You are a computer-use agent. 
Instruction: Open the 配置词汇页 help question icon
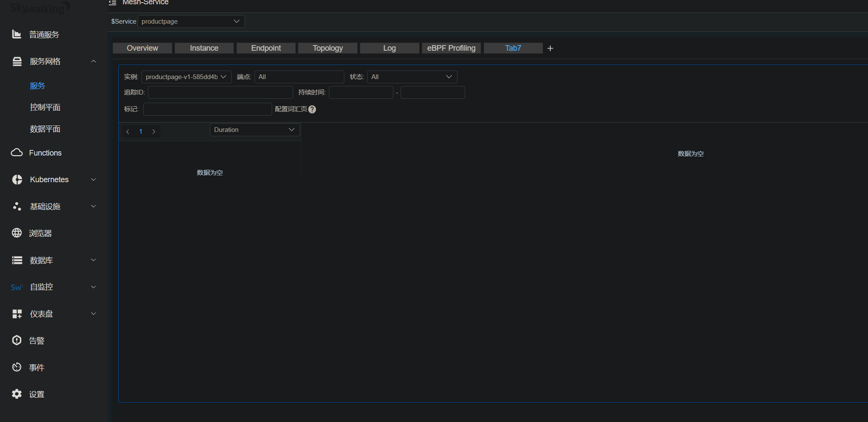(x=312, y=109)
